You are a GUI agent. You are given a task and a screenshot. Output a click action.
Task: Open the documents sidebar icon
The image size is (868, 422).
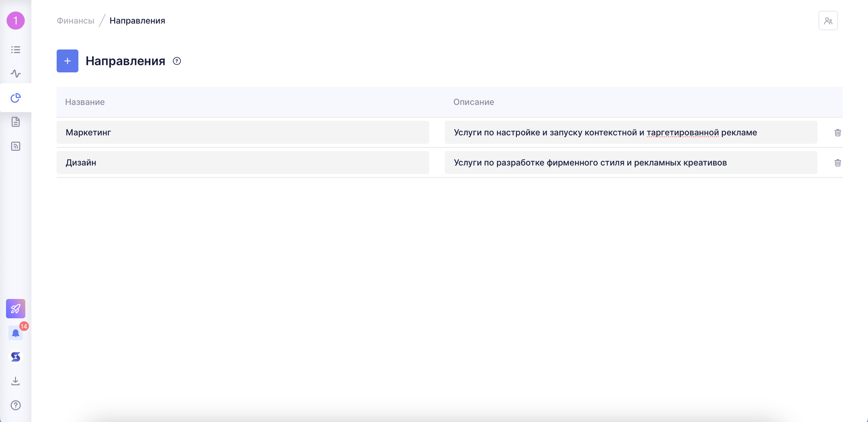point(16,122)
